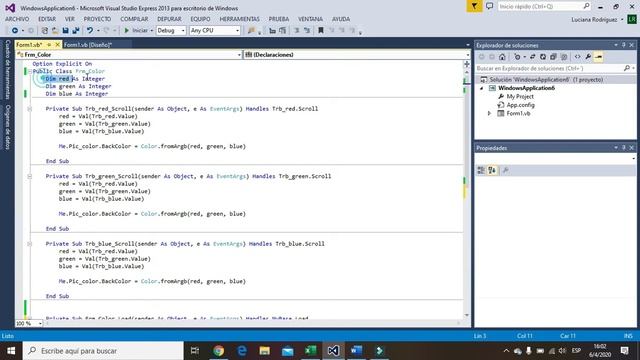
Task: Open the Orígenes de datos side tab
Action: [x=7, y=127]
